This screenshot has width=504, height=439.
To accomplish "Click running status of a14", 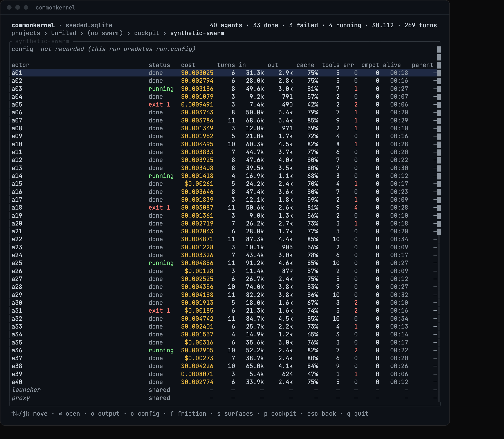I will 161,176.
